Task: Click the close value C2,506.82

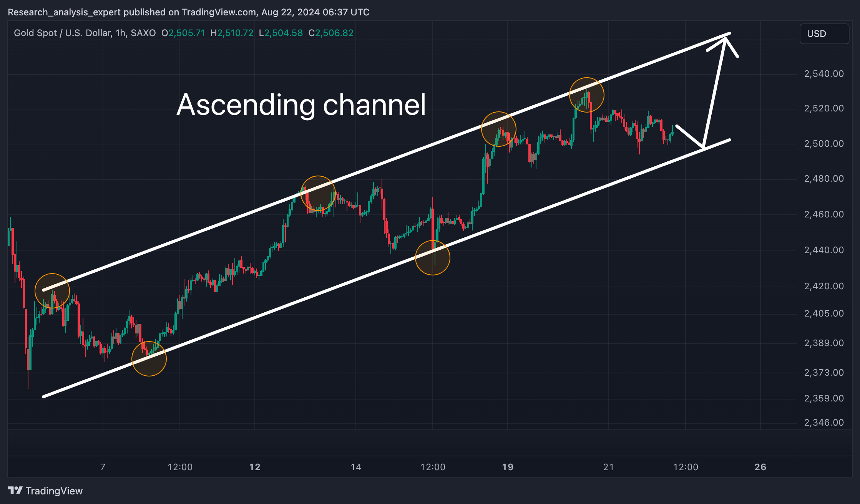Action: tap(331, 33)
